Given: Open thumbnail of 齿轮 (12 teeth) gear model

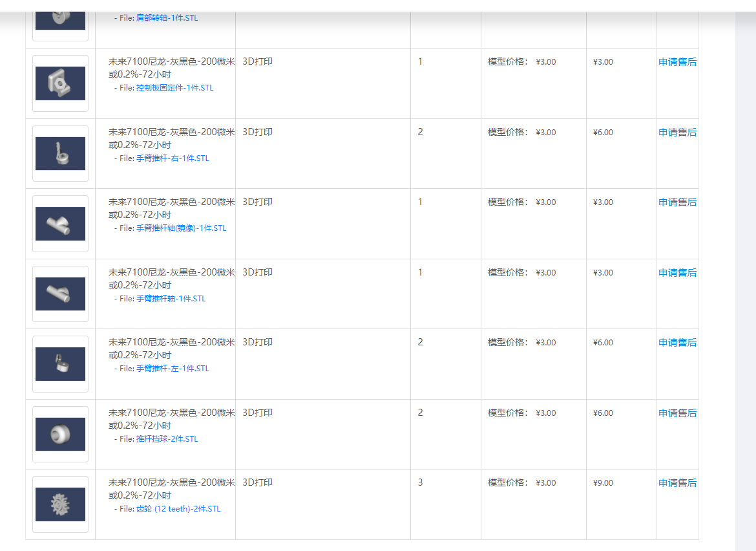Looking at the screenshot, I should click(60, 504).
